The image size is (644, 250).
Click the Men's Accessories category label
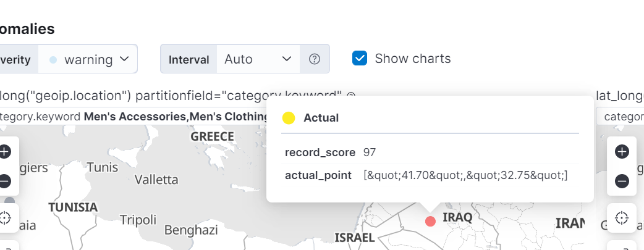[135, 116]
